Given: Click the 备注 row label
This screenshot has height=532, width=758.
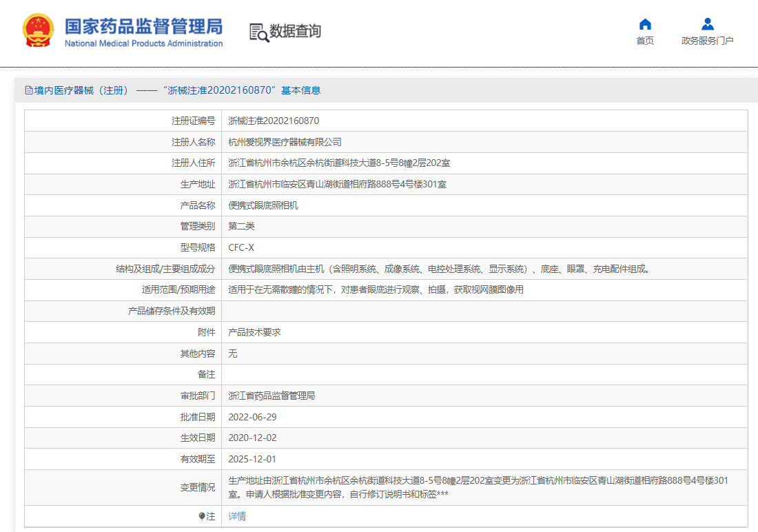Looking at the screenshot, I should [x=207, y=374].
